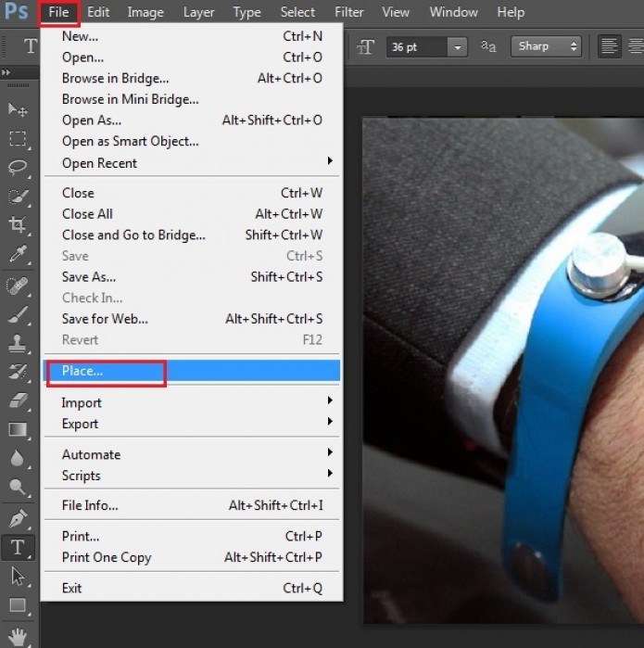Select the Crop tool
The height and width of the screenshot is (648, 644).
click(x=18, y=225)
